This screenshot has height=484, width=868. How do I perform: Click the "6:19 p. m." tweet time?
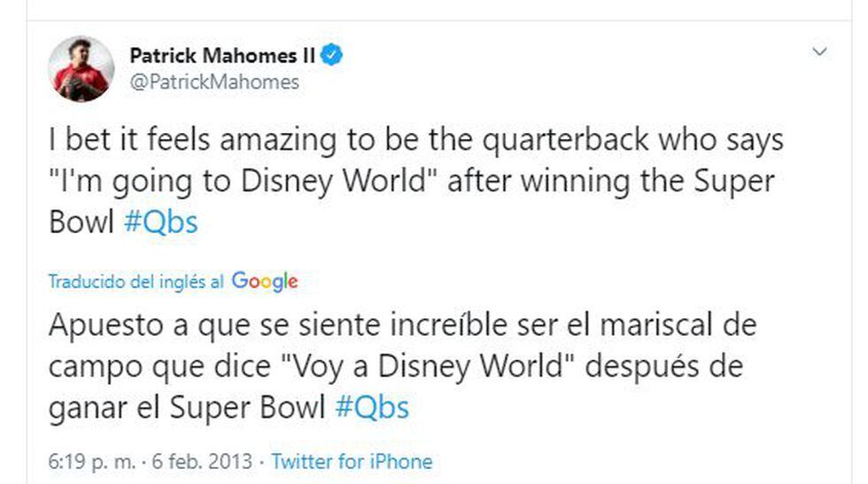point(89,462)
